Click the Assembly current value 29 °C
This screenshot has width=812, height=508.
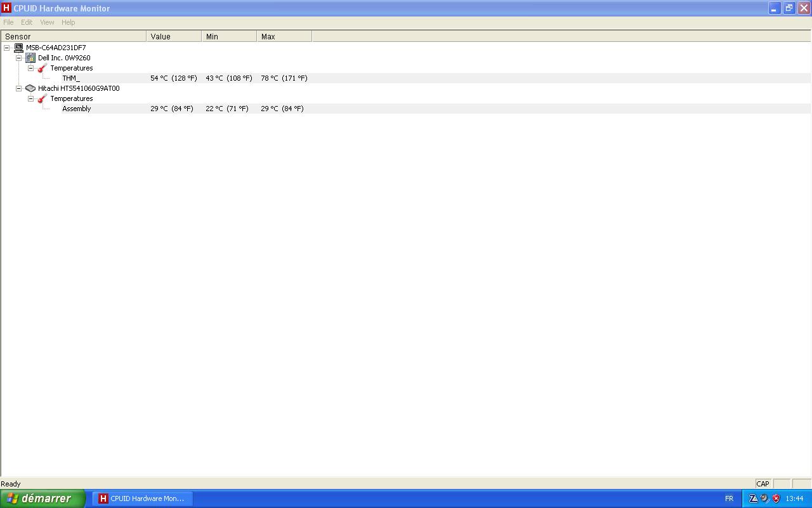172,109
